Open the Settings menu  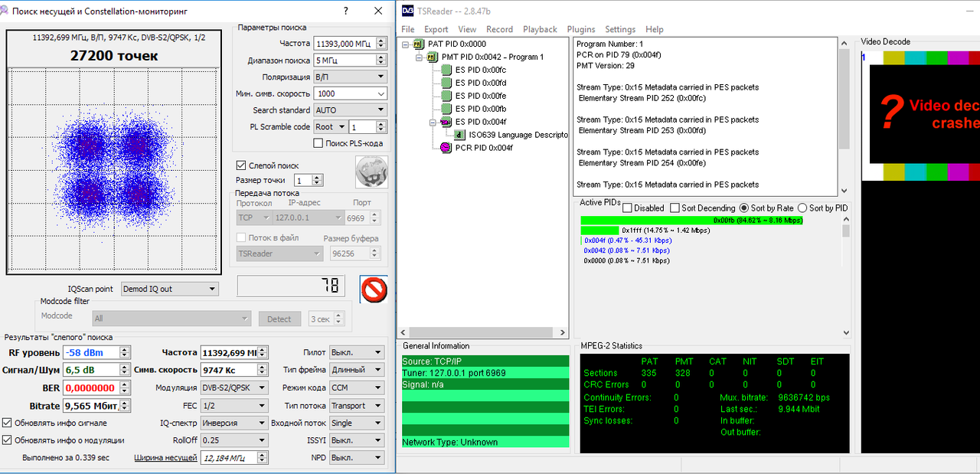(x=620, y=29)
